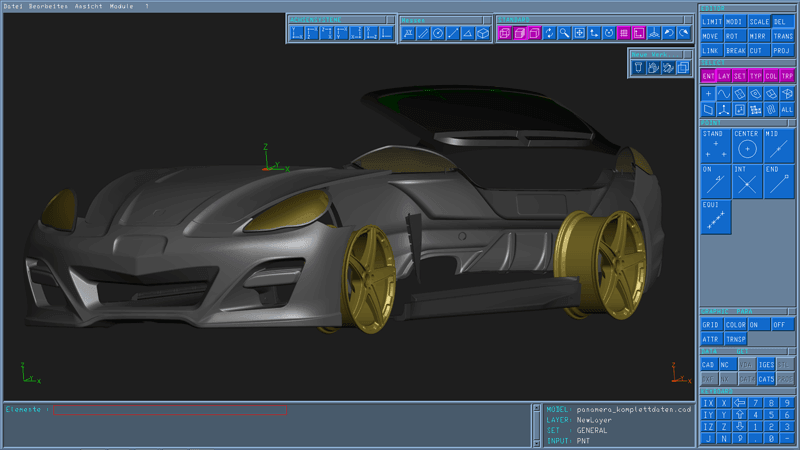Screen dimensions: 800x450
Task: Click the last icon in Achsensysteme toolbar
Action: pos(387,33)
